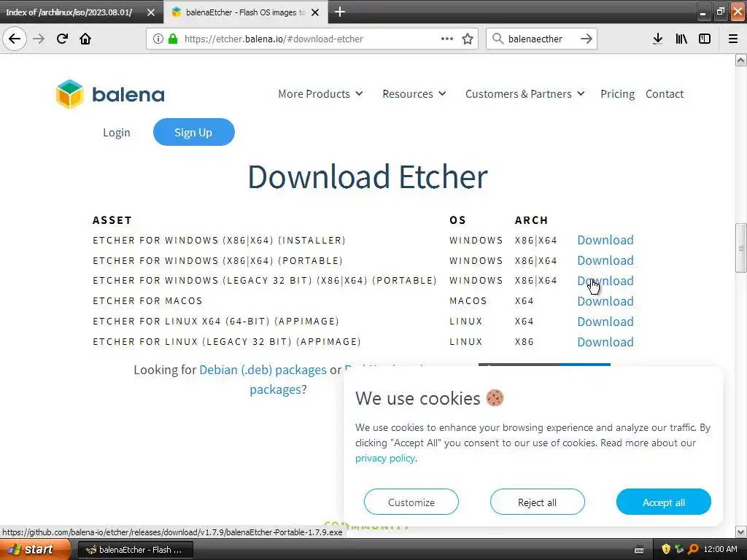Close the balenaEtcher tab
Viewport: 747px width, 560px height.
[x=315, y=12]
